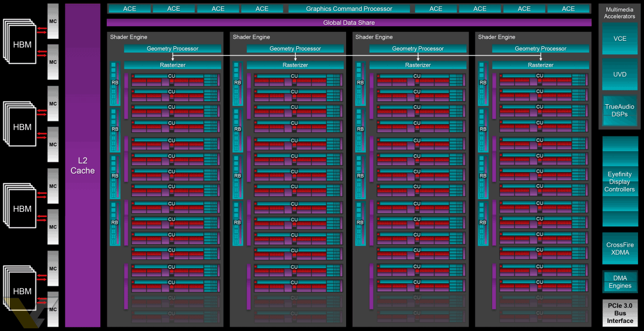Click the Geometry Processor in the leftmost Shader Engine
This screenshot has width=644, height=331.
(172, 48)
